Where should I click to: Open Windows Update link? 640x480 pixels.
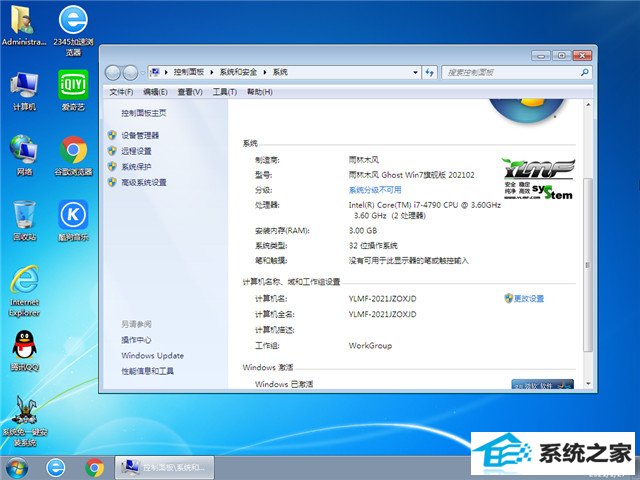click(152, 355)
